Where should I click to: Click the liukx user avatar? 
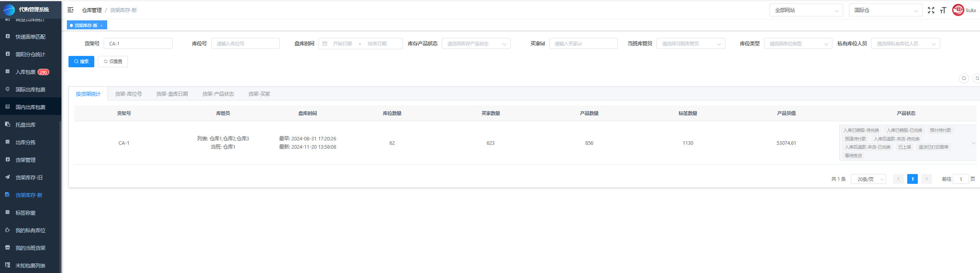pyautogui.click(x=958, y=10)
